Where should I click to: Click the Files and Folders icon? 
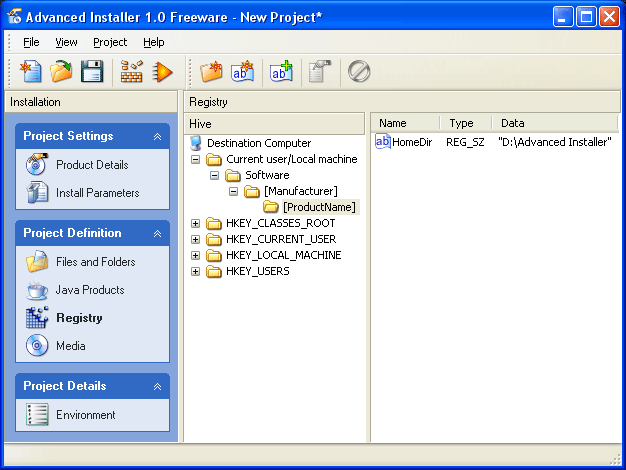[37, 262]
